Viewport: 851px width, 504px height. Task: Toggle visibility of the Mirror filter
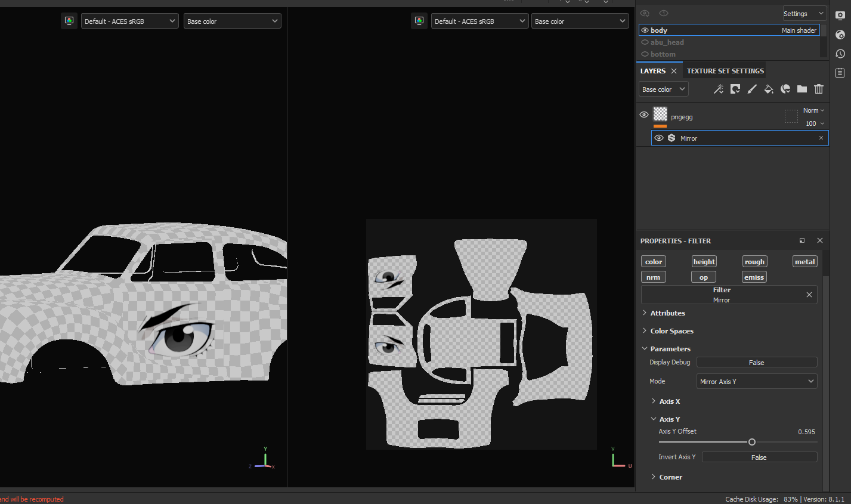point(659,138)
